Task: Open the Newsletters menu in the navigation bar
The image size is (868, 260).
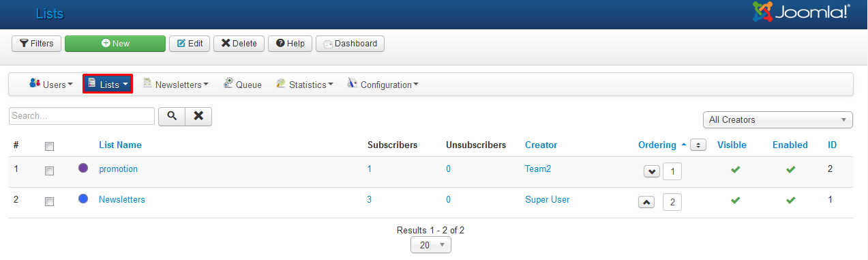Action: pyautogui.click(x=176, y=84)
